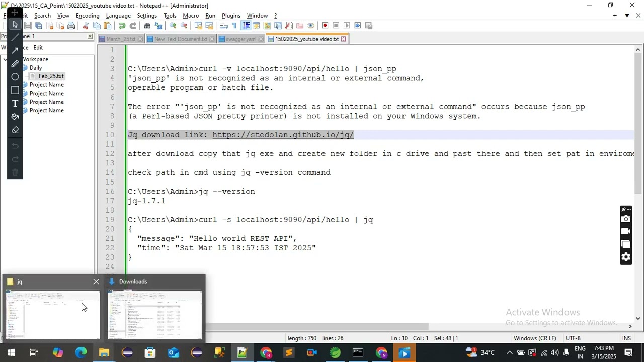Select the text T annotation tool
This screenshot has width=644, height=362.
click(15, 103)
